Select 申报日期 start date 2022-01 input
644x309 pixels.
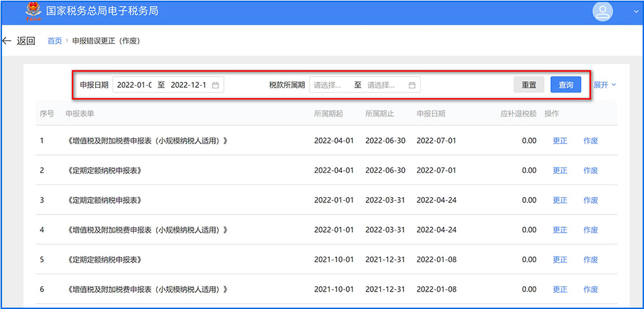click(133, 85)
